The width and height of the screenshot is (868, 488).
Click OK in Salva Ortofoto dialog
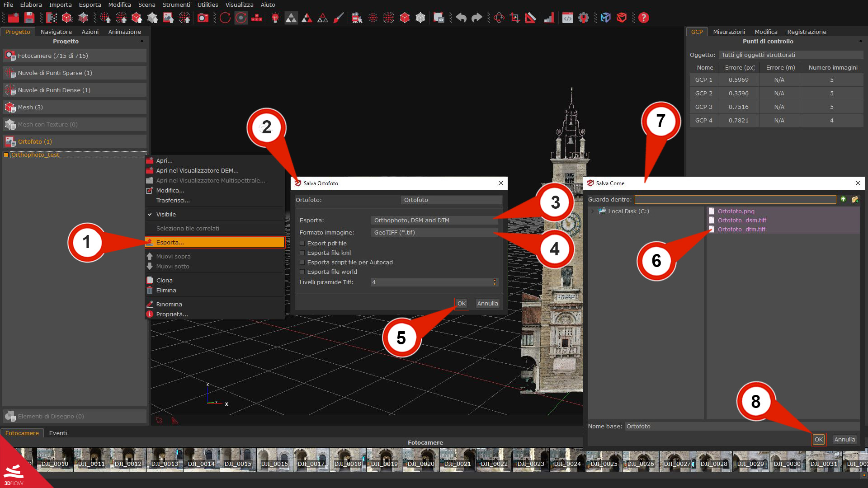point(461,303)
